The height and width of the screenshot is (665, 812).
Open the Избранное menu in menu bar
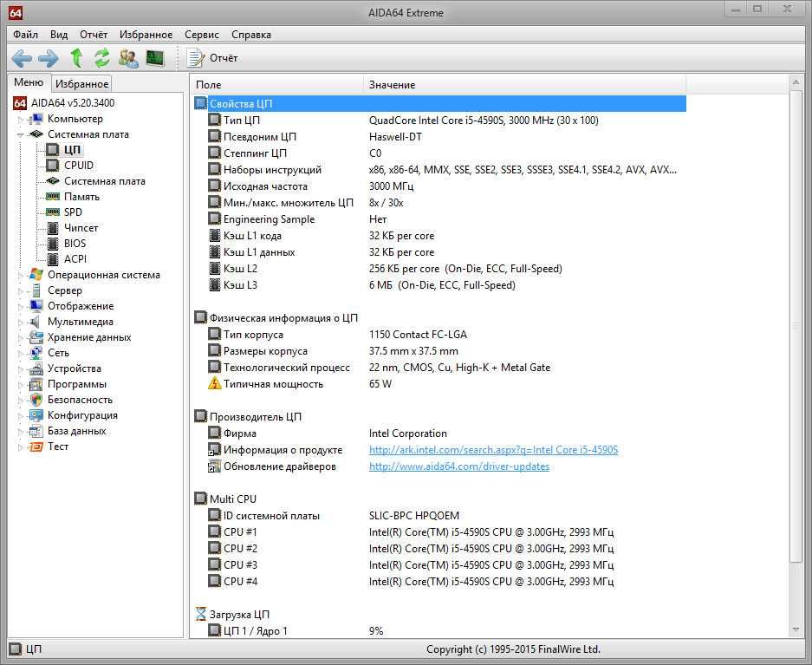(x=146, y=35)
